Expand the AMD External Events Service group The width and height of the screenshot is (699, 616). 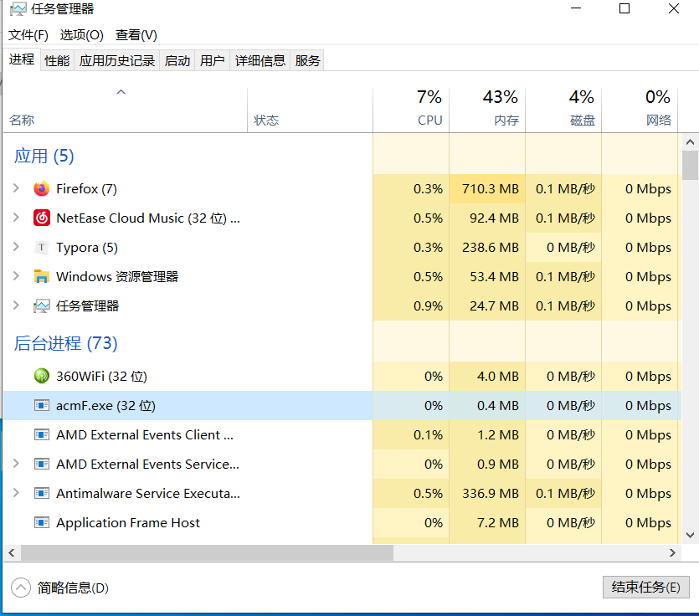tap(16, 464)
